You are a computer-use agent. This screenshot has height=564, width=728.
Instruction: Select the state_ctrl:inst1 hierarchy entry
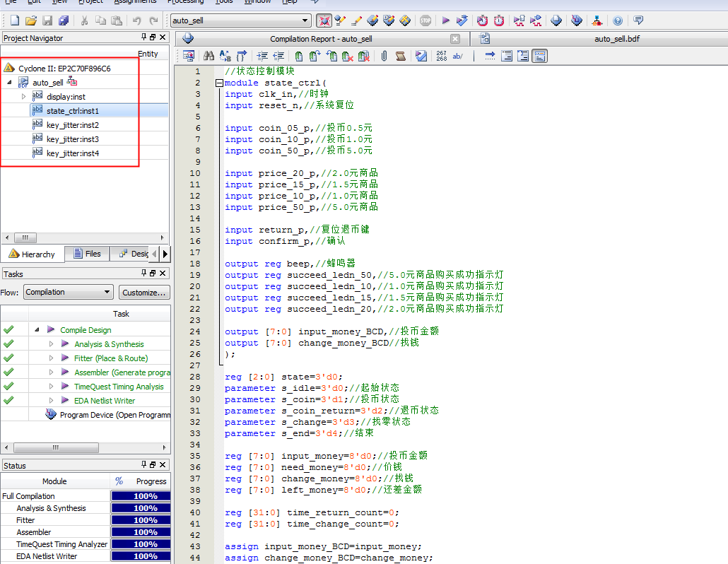tap(71, 110)
